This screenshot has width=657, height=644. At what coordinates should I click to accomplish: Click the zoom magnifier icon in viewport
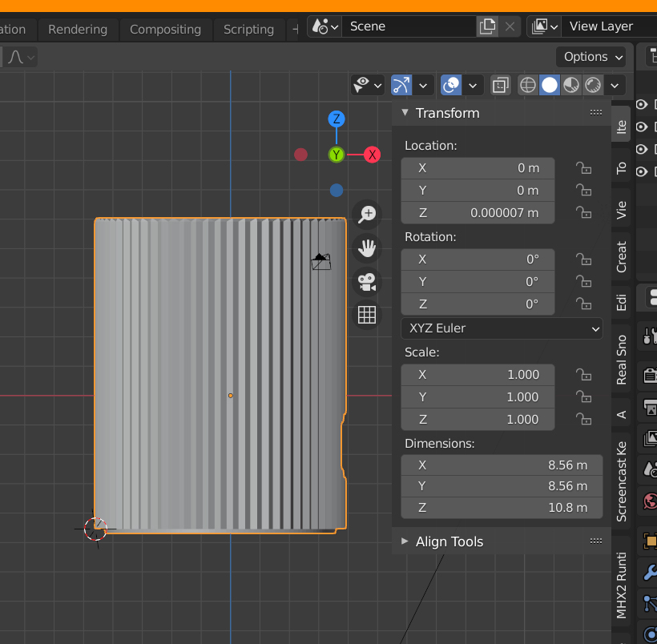point(367,214)
